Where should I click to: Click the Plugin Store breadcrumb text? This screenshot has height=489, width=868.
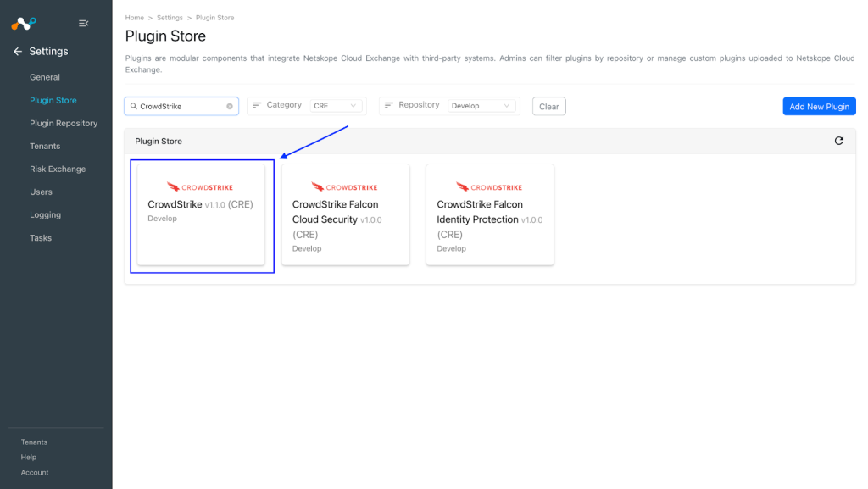[x=214, y=18]
